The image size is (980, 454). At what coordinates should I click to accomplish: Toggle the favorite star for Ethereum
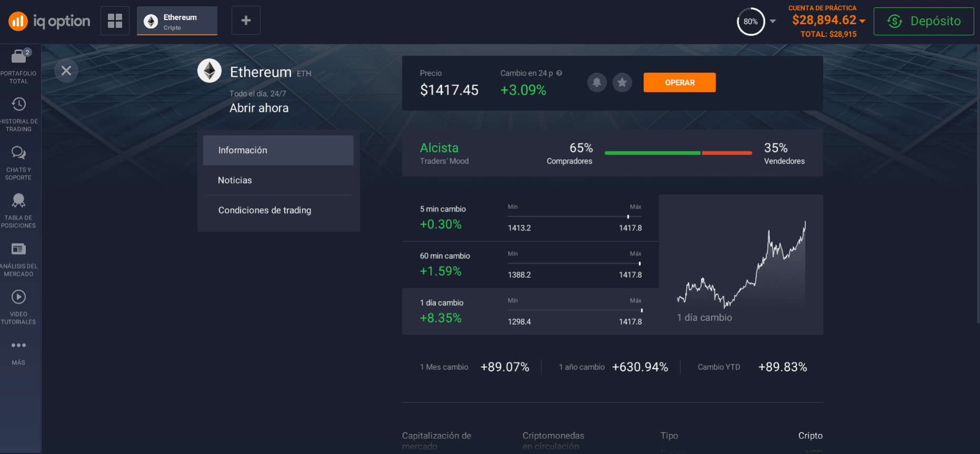(622, 83)
